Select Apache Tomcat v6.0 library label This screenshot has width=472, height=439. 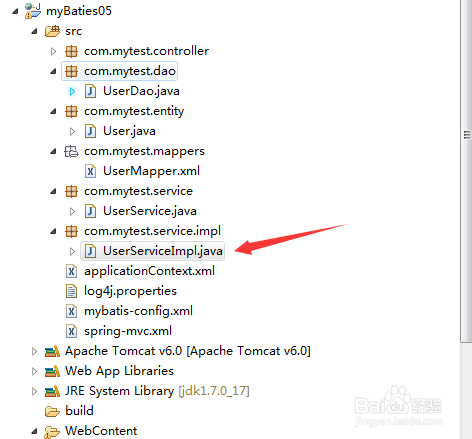188,351
